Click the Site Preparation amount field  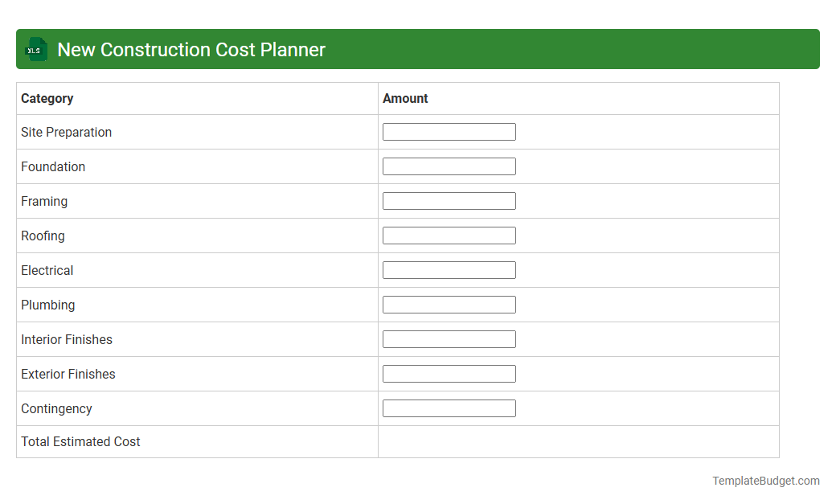pyautogui.click(x=449, y=131)
